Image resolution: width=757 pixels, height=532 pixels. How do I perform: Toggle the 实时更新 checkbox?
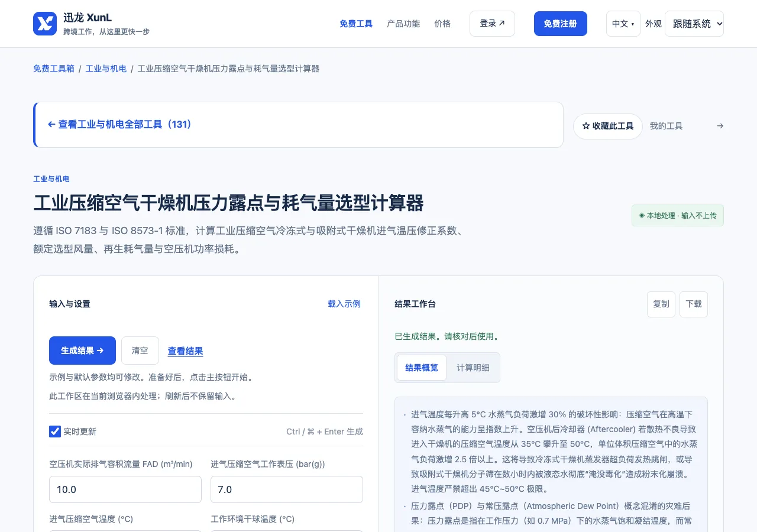click(55, 432)
